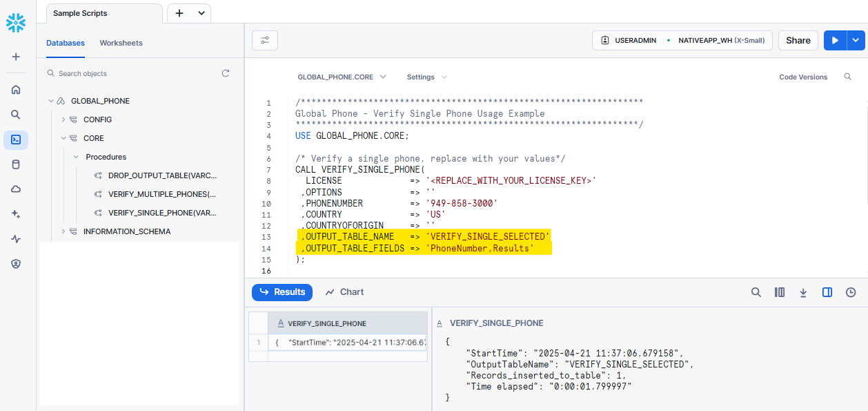Screen dimensions: 868x411
Task: Open the Settings dropdown
Action: [x=426, y=77]
